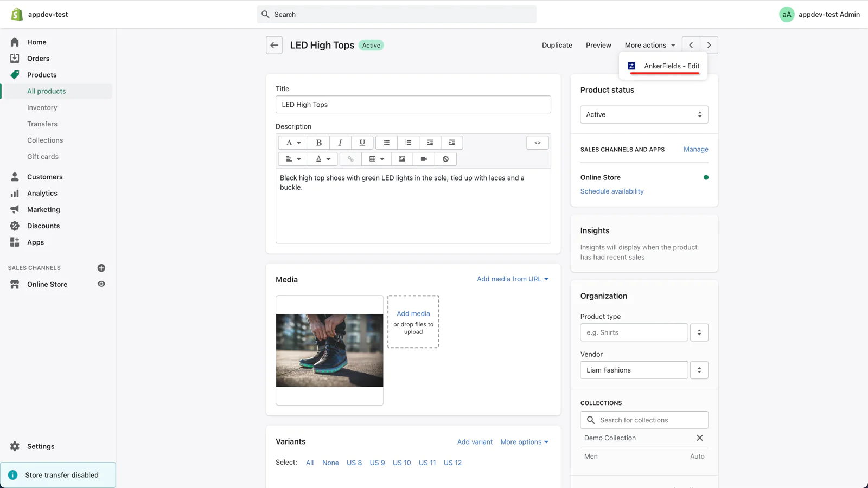
Task: Show HTML source view of description
Action: (x=538, y=143)
